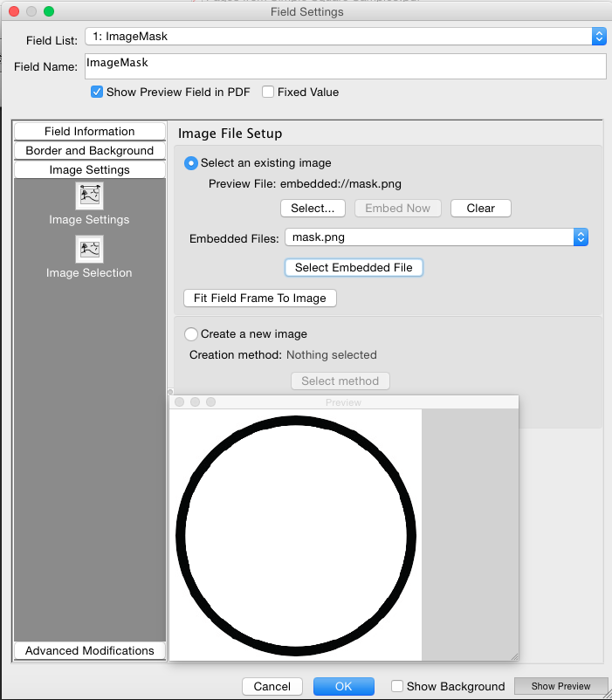Choose Create a new image option
This screenshot has height=700, width=612.
click(x=191, y=334)
